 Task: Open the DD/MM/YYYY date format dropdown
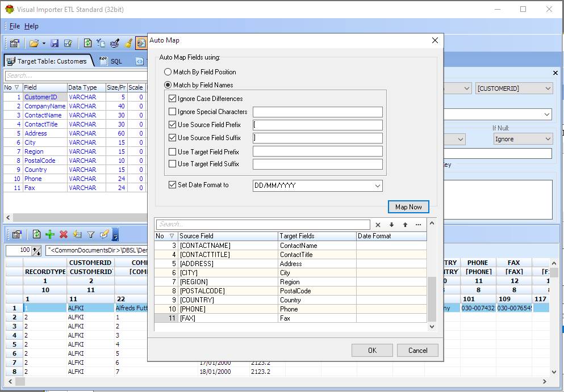(x=377, y=186)
